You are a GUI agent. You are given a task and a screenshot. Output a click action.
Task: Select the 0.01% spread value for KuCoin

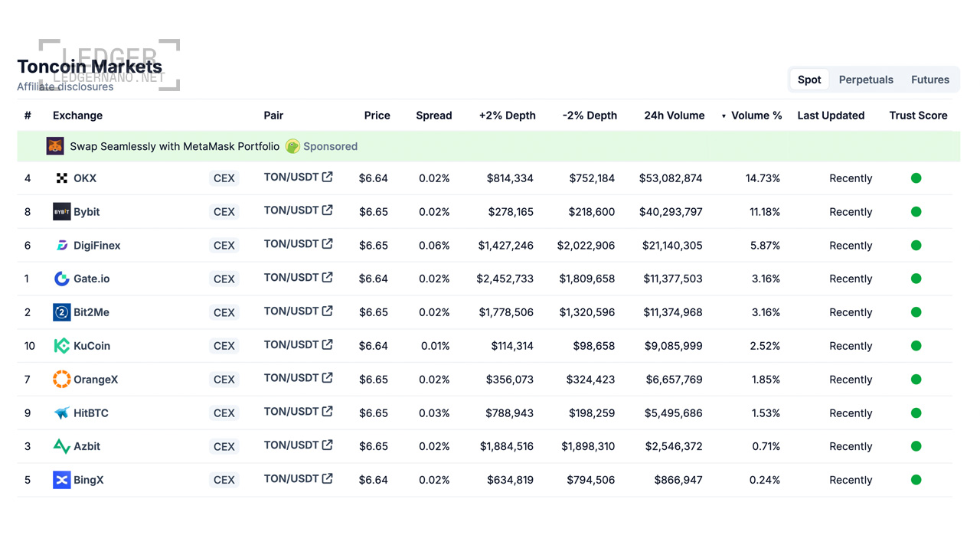pyautogui.click(x=436, y=346)
